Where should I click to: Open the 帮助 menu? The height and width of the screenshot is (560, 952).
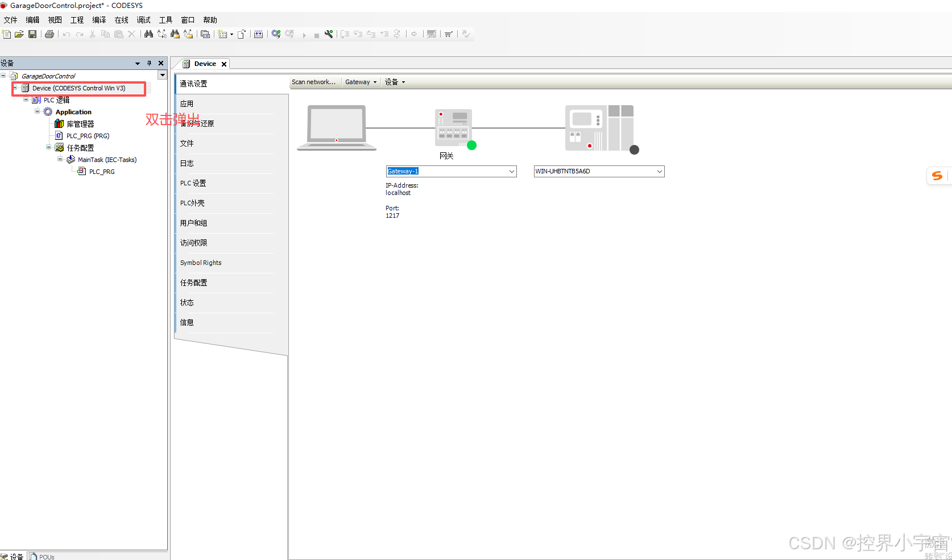(x=210, y=20)
